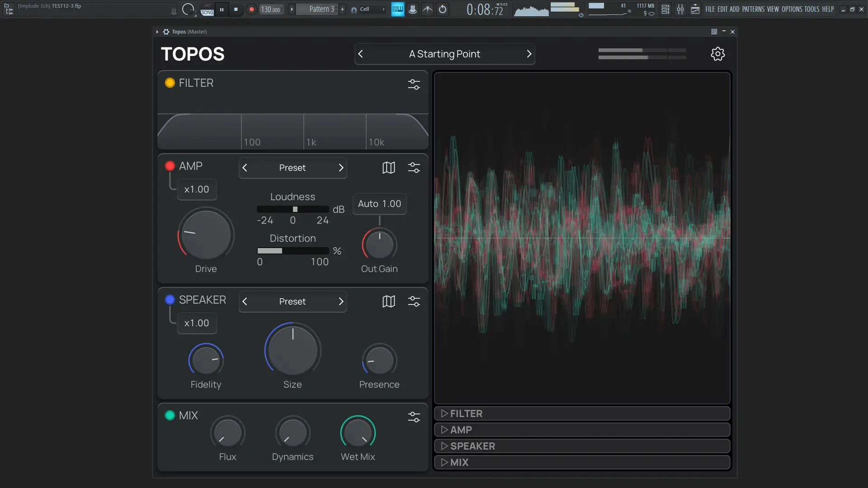Open the SPEAKER preset map icon
Image resolution: width=868 pixels, height=488 pixels.
coord(388,301)
